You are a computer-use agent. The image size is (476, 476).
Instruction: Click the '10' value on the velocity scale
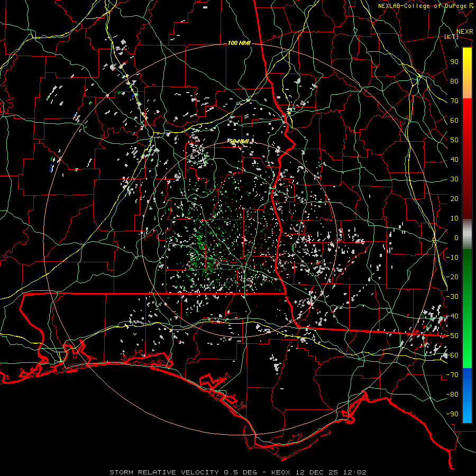tap(454, 218)
